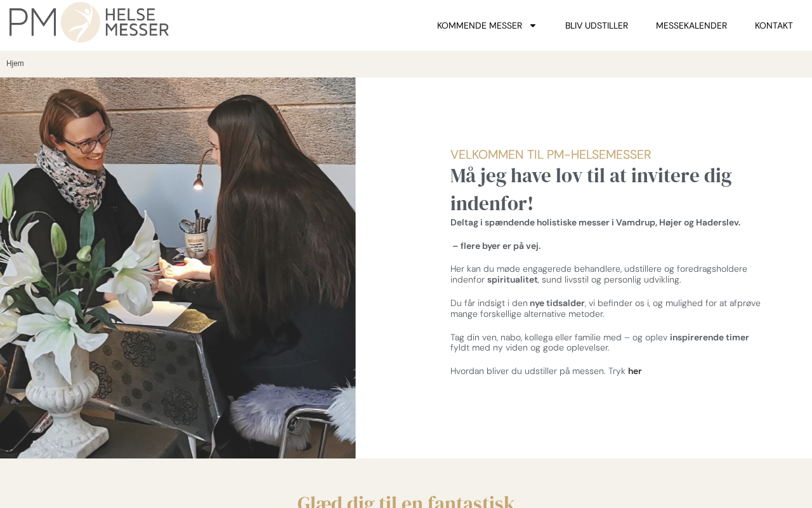Click the small desk lamp in photo

pos(200,170)
